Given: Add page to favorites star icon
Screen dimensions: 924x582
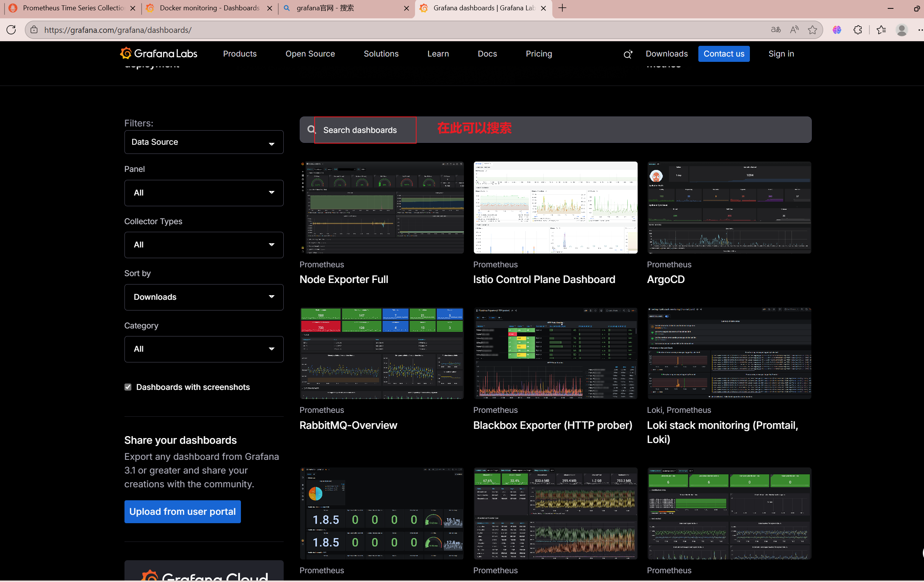Looking at the screenshot, I should (x=812, y=29).
